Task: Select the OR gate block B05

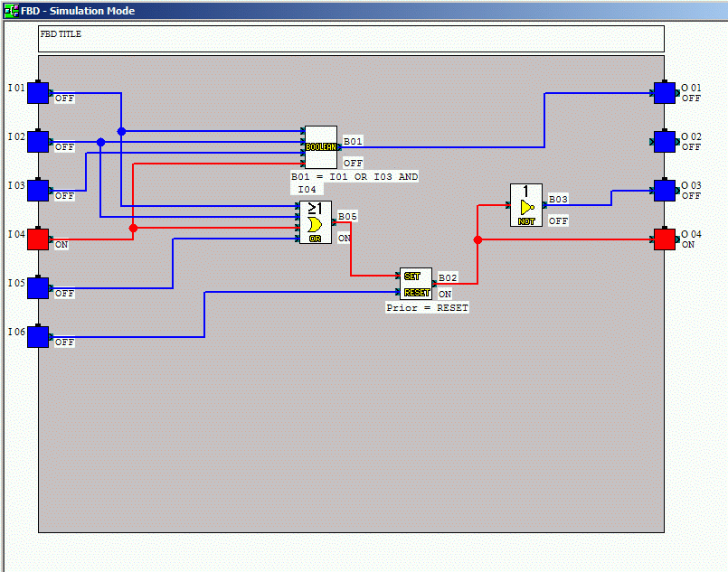Action: point(316,222)
